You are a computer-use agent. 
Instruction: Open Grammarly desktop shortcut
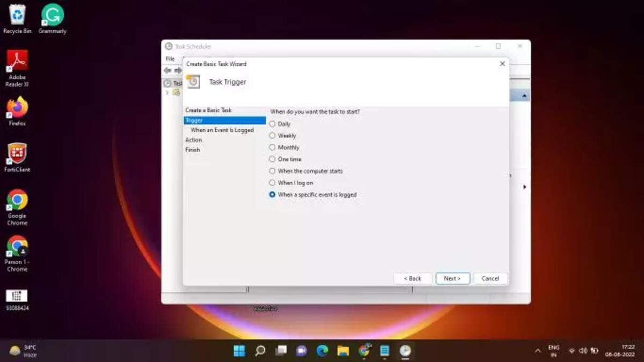(52, 18)
